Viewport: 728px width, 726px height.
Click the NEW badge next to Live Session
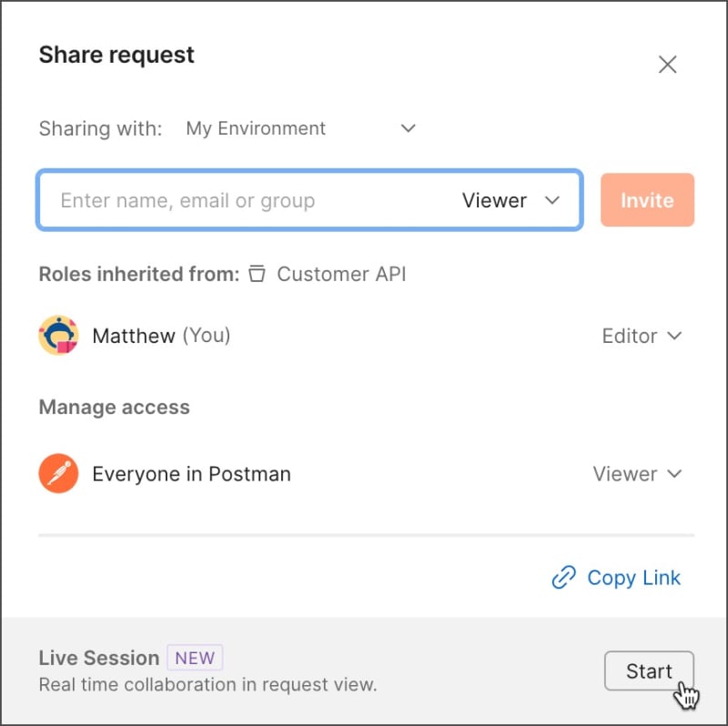[196, 658]
